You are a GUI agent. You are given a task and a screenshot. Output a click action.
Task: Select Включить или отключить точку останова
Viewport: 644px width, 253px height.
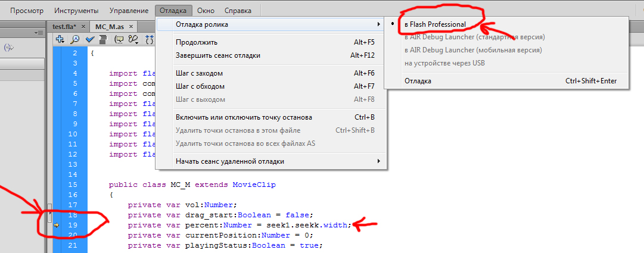(x=270, y=117)
